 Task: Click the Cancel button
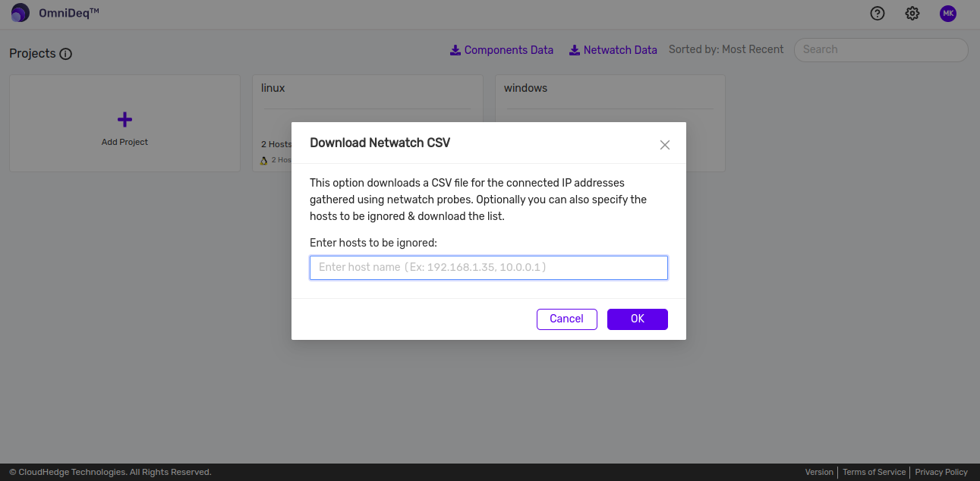tap(567, 319)
